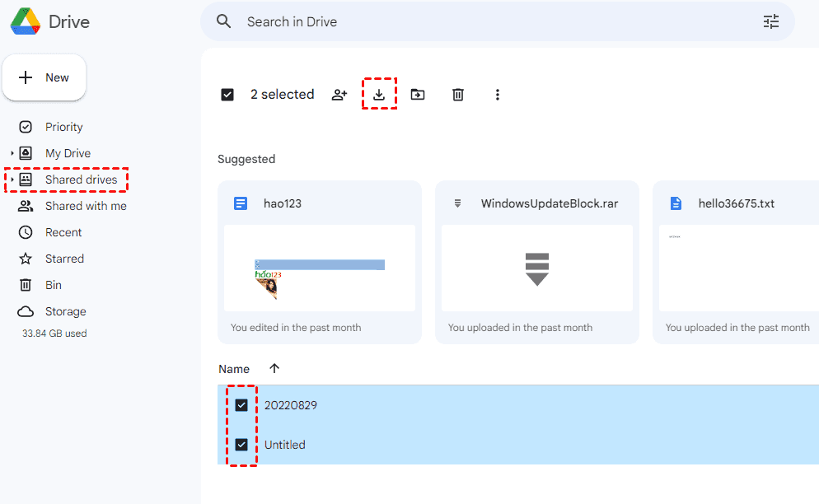This screenshot has width=819, height=504.
Task: Uncheck the Untitled item checkbox
Action: [241, 445]
